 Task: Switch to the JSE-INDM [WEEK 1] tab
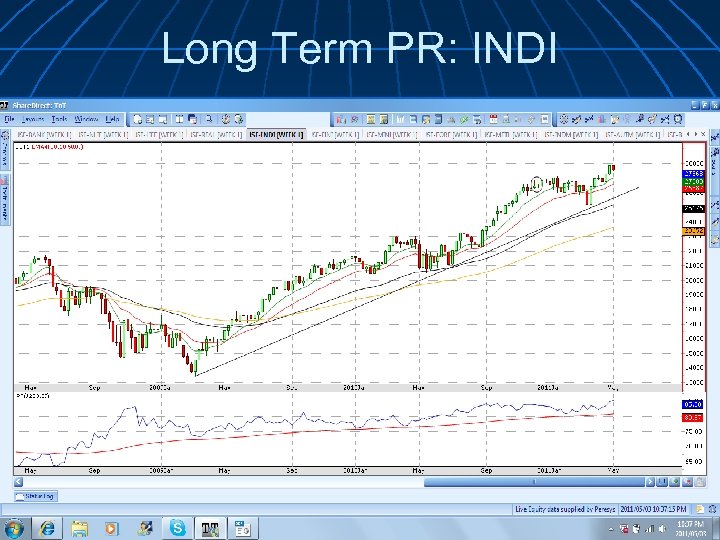point(571,135)
